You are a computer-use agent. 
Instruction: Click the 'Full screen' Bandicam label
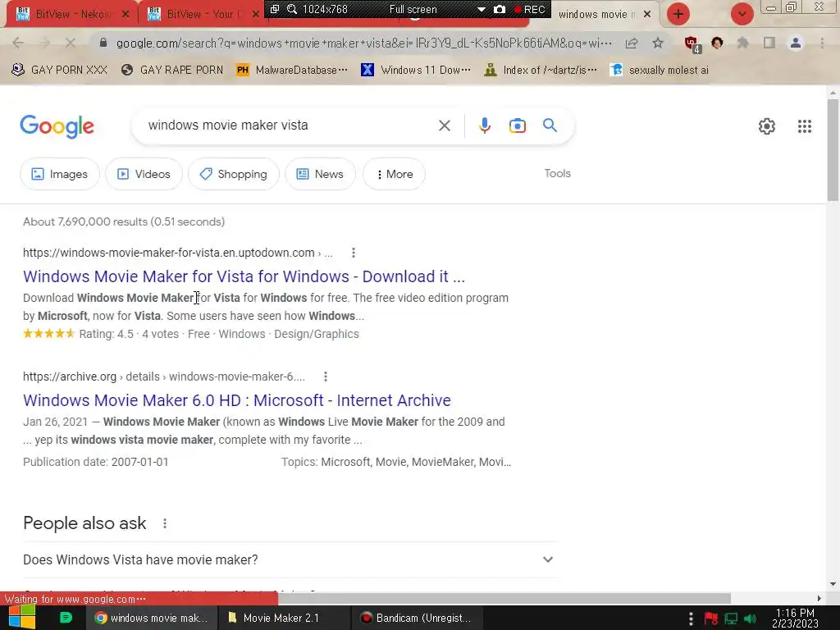[x=413, y=9]
